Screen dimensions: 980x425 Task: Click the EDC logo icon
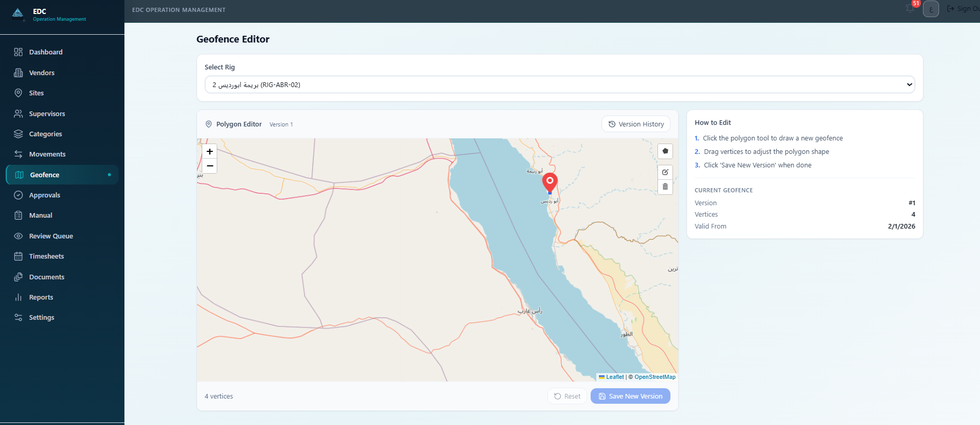(x=18, y=13)
